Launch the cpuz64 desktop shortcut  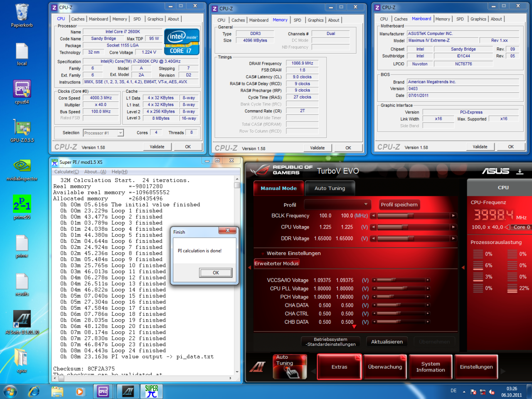coord(22,92)
